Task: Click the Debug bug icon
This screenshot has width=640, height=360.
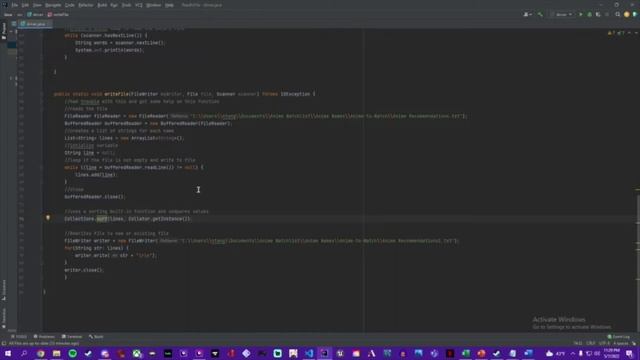Action: (589, 15)
